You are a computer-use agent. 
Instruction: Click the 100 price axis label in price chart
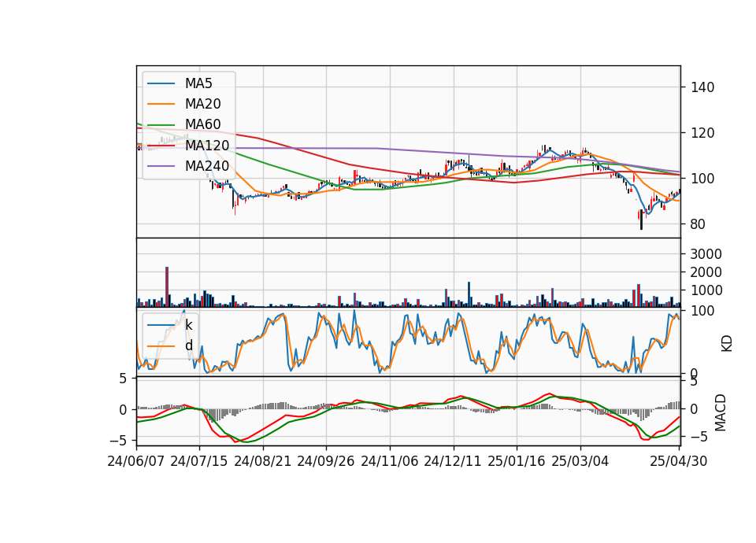pyautogui.click(x=702, y=179)
